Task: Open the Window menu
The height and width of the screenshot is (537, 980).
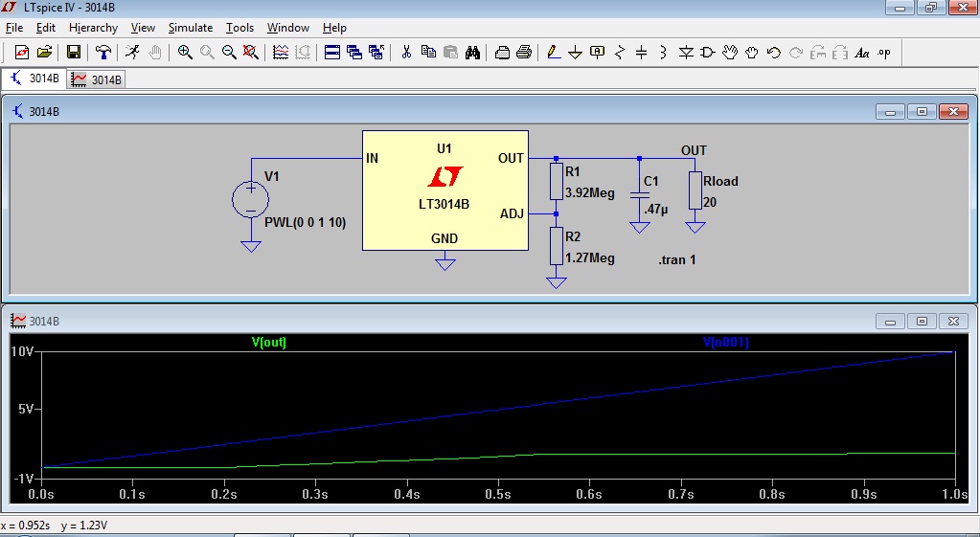Action: (288, 28)
